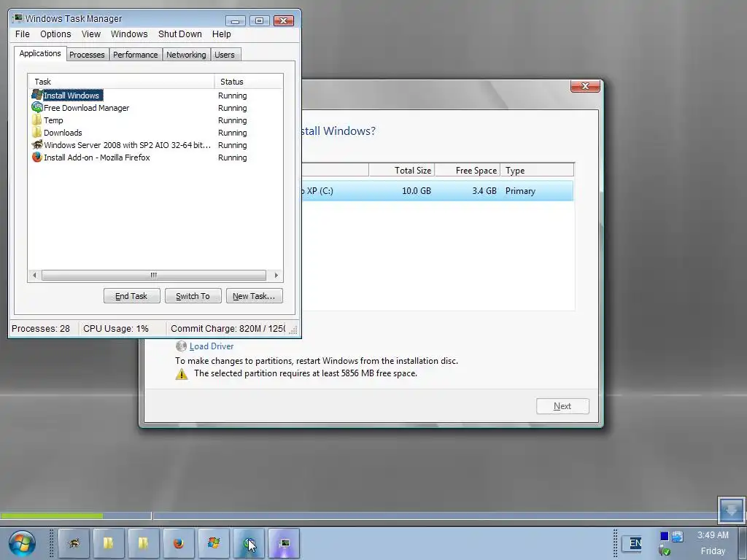
Task: Click the 3.4 GB free space cell
Action: click(x=484, y=191)
